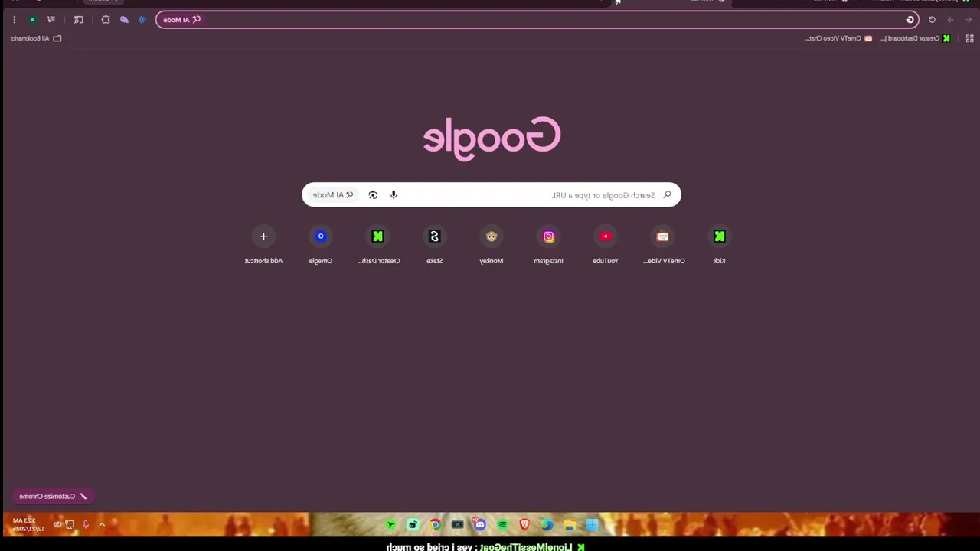Screen dimensions: 980x551
Task: Go back using the browser back arrow
Action: (x=969, y=20)
